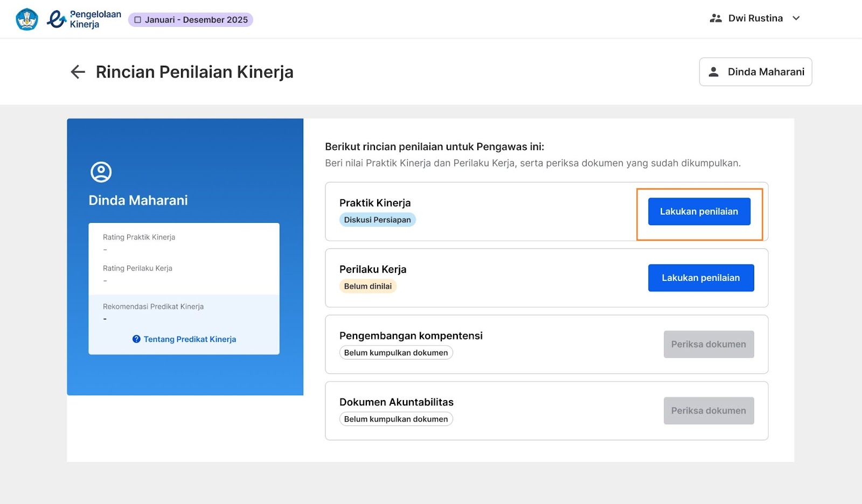The width and height of the screenshot is (862, 504).
Task: Click the Belum dinilai status badge
Action: click(x=368, y=286)
